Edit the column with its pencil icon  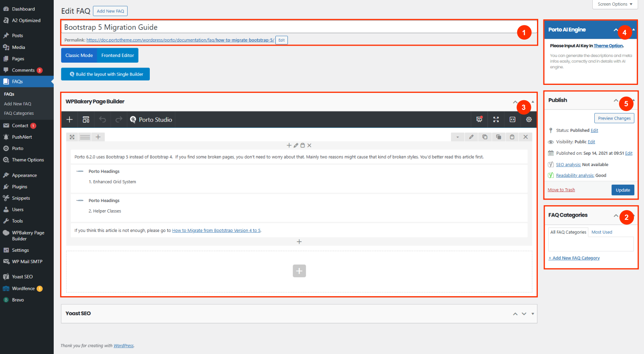coord(296,145)
